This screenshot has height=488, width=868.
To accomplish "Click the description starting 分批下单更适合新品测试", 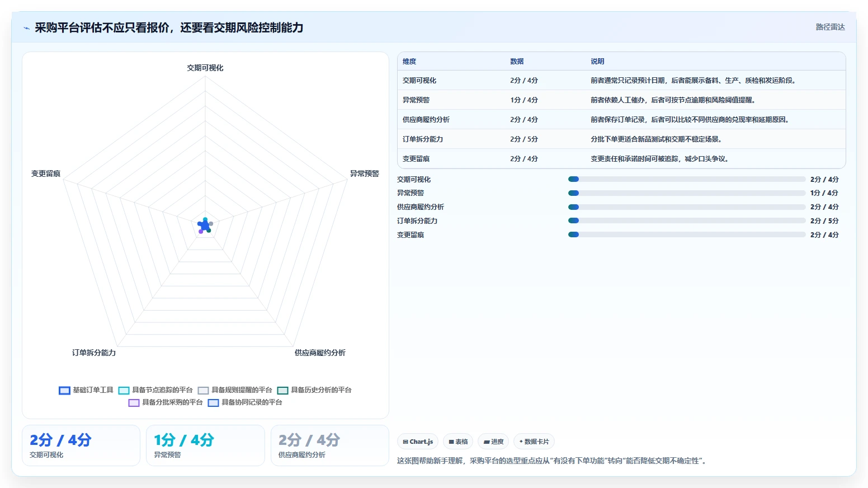I will tap(656, 139).
